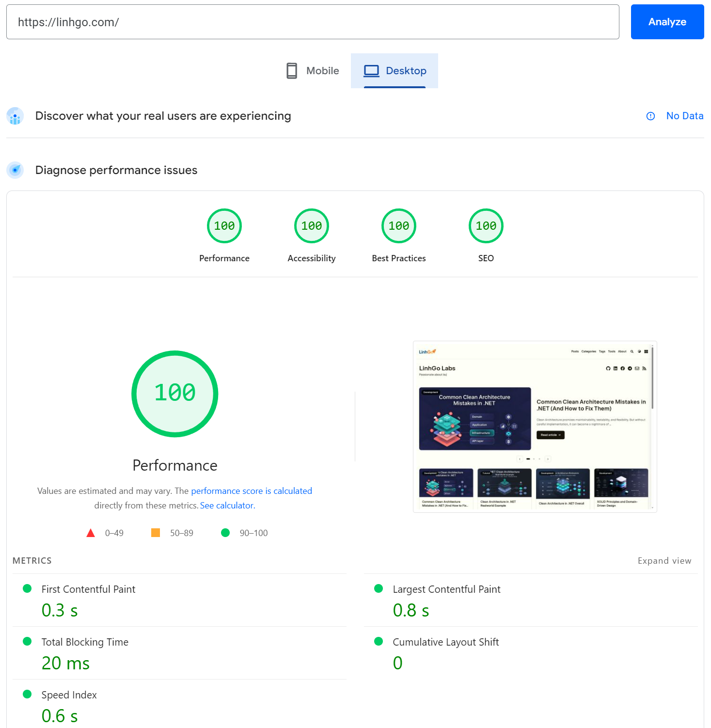Viewport: 711px width, 728px height.
Task: Click the URL input field
Action: click(x=312, y=22)
